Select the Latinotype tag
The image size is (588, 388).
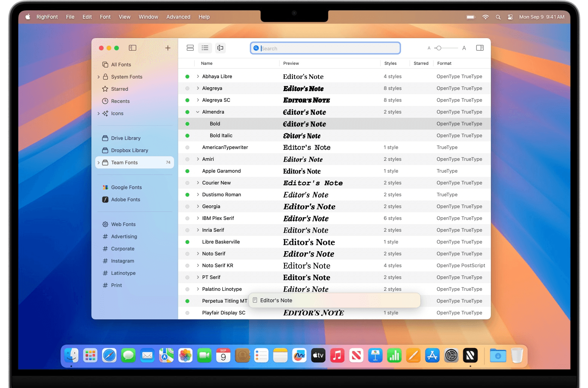click(x=119, y=273)
